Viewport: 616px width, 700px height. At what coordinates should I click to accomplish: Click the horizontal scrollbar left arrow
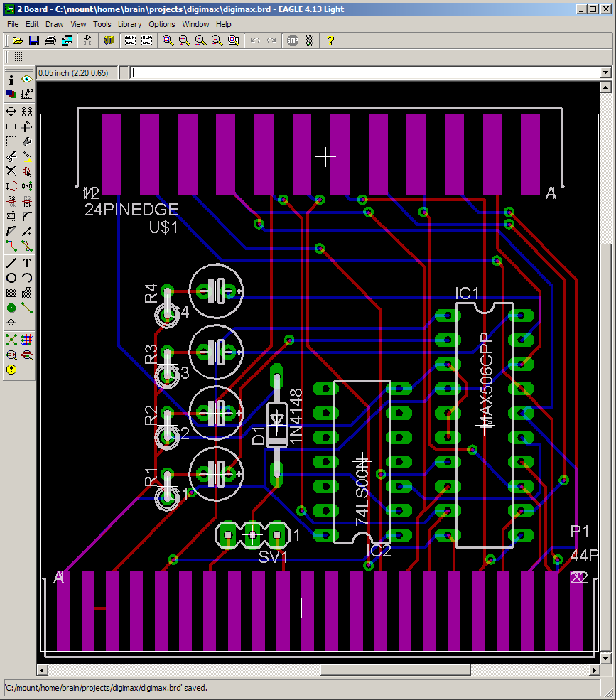click(x=43, y=671)
